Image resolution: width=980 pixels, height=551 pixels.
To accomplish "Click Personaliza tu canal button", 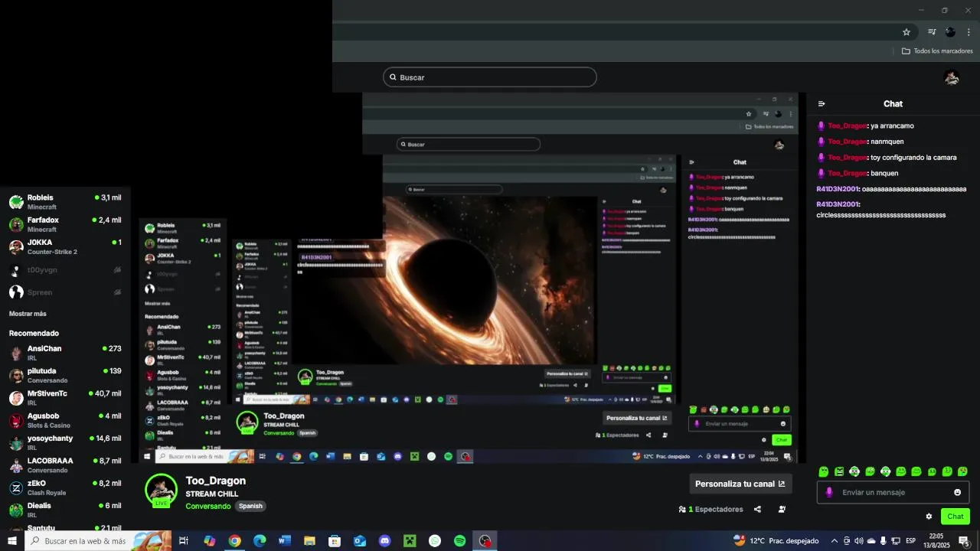I will click(740, 484).
